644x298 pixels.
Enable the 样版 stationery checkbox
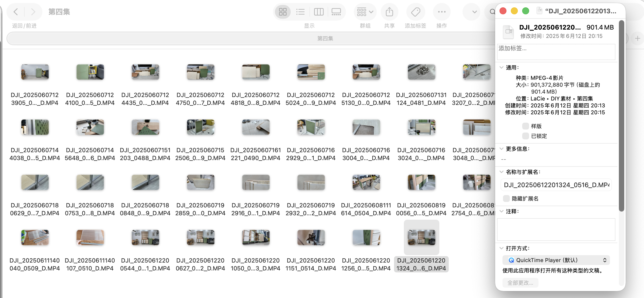525,126
